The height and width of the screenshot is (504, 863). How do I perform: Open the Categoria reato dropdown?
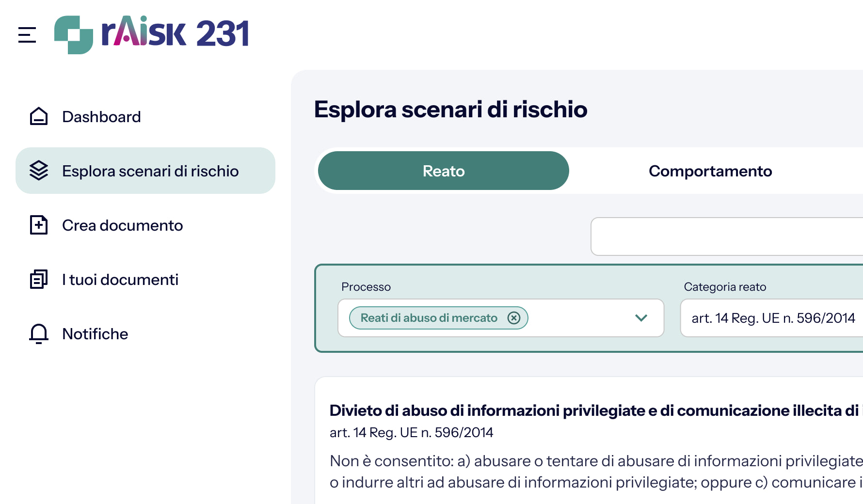(x=771, y=318)
